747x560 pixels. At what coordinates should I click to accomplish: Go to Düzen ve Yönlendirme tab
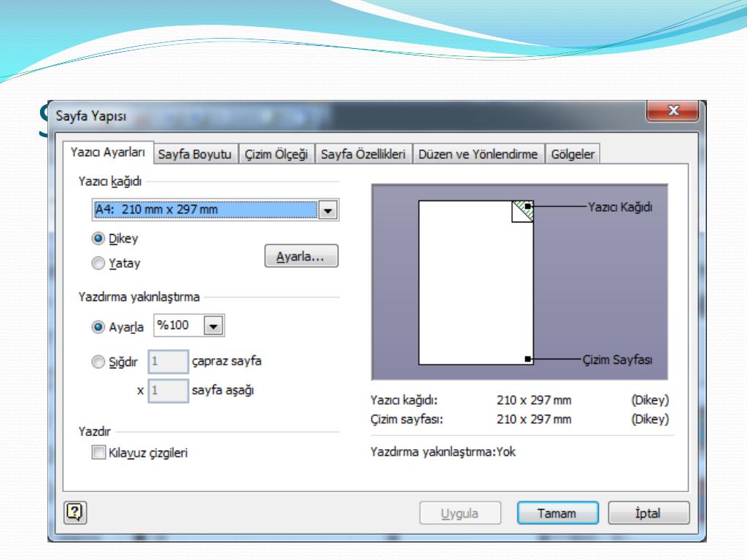(478, 155)
